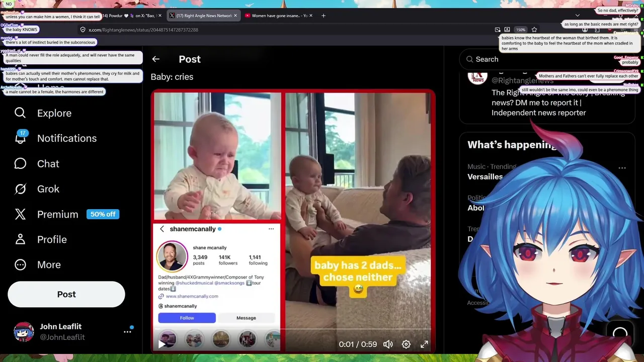Open Profile person icon
Viewport: 644px width, 362px height.
[x=20, y=239]
